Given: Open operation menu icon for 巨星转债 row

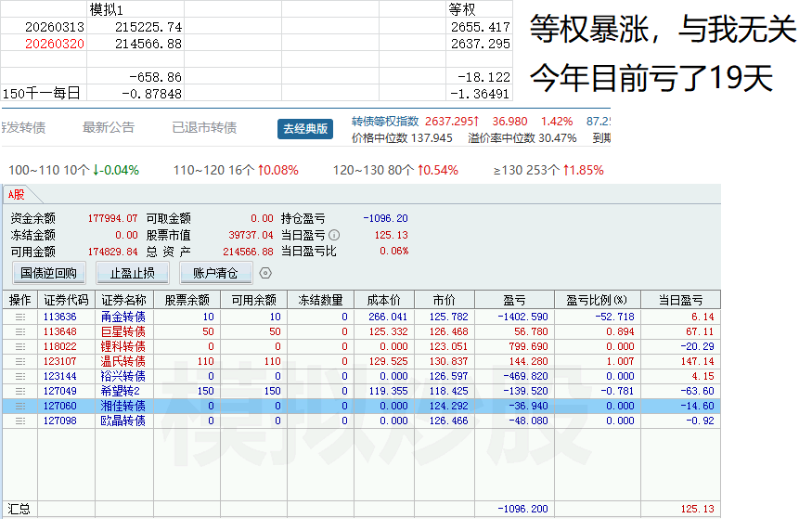Looking at the screenshot, I should tap(19, 331).
